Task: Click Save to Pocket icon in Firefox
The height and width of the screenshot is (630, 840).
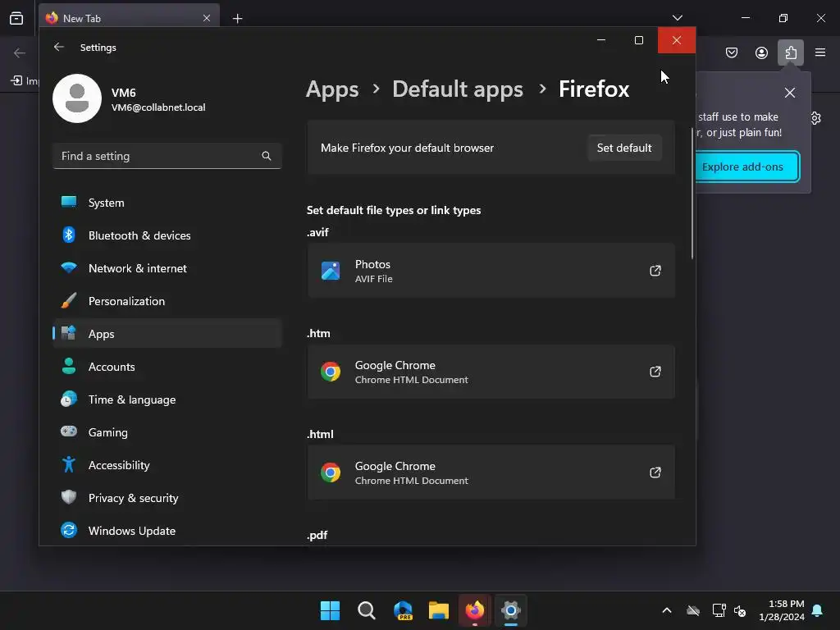Action: click(x=731, y=52)
